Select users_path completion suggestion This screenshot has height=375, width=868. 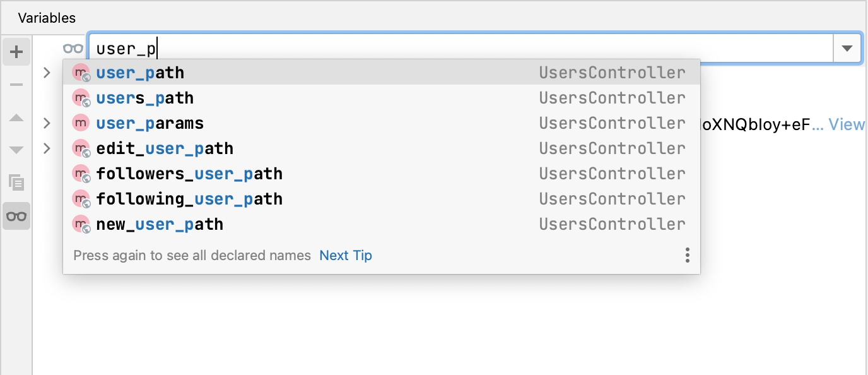pos(144,98)
